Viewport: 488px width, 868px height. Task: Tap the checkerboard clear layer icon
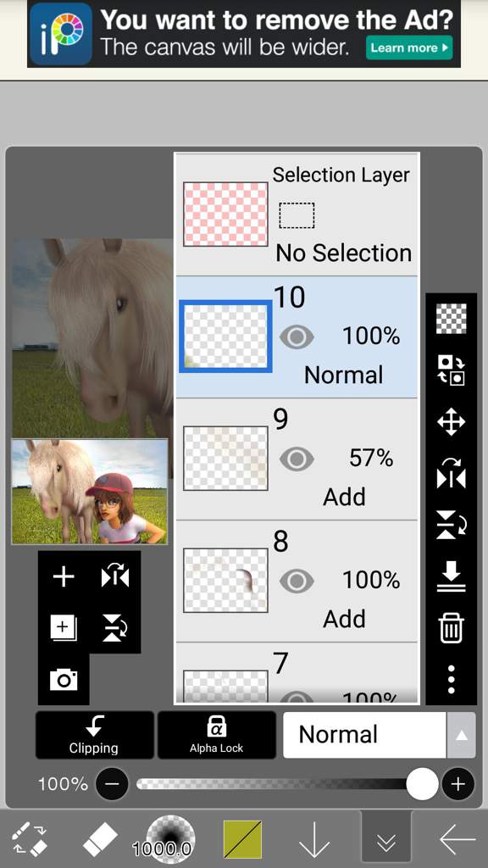click(x=451, y=319)
